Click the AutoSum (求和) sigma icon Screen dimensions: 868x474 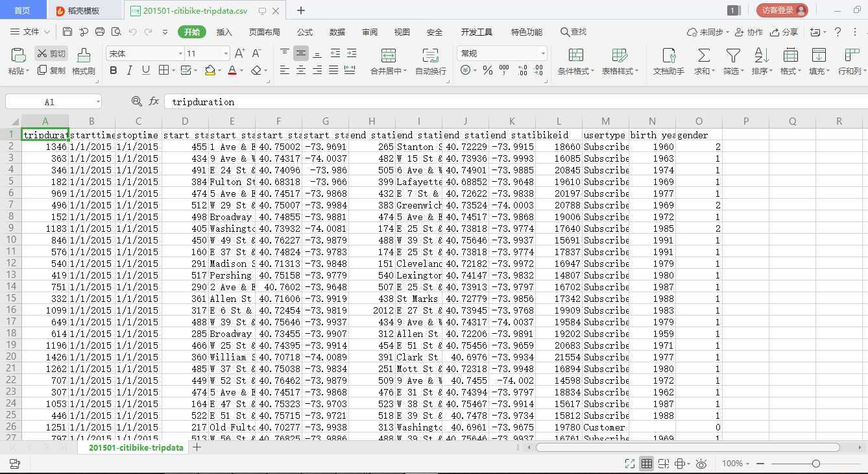click(703, 55)
